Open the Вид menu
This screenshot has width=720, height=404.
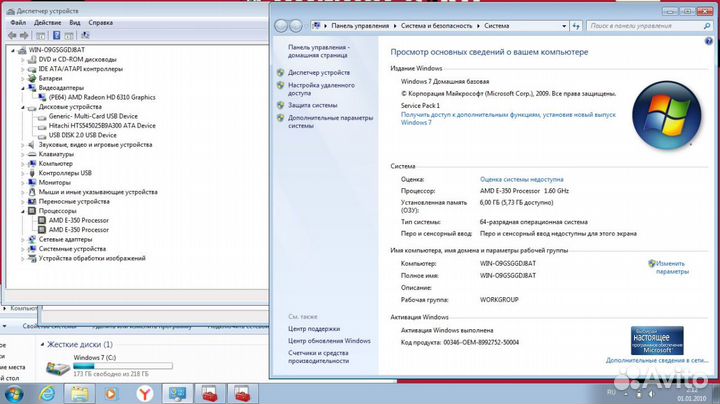[x=75, y=22]
